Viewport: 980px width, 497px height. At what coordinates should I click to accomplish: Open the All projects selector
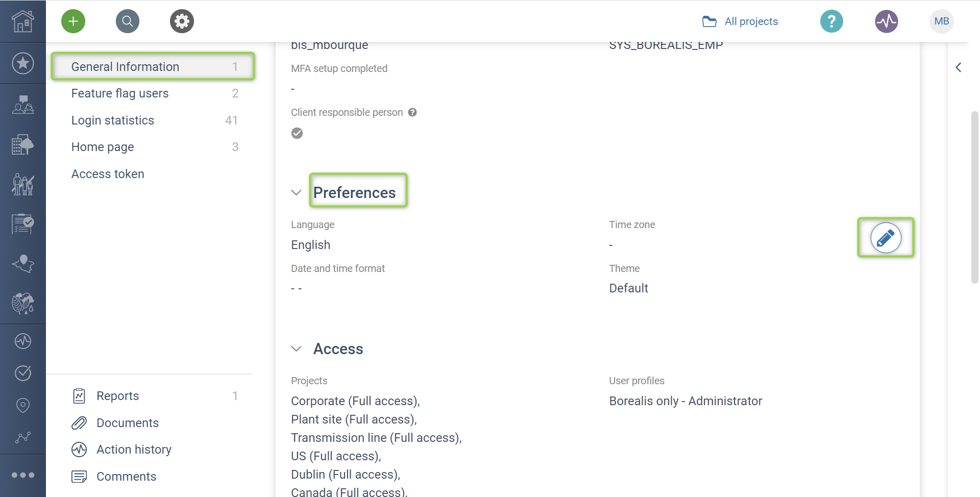740,21
